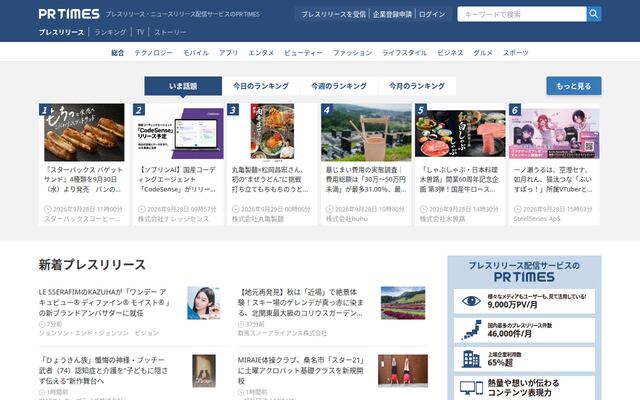The width and height of the screenshot is (640, 400).
Task: Choose the モバイル category
Action: coord(196,53)
